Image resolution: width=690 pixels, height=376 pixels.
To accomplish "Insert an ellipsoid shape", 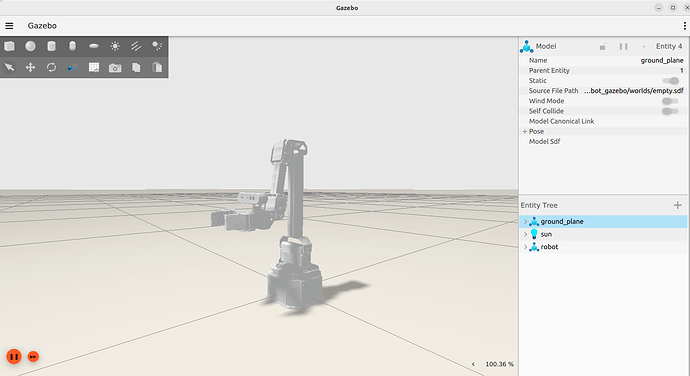I will click(94, 46).
